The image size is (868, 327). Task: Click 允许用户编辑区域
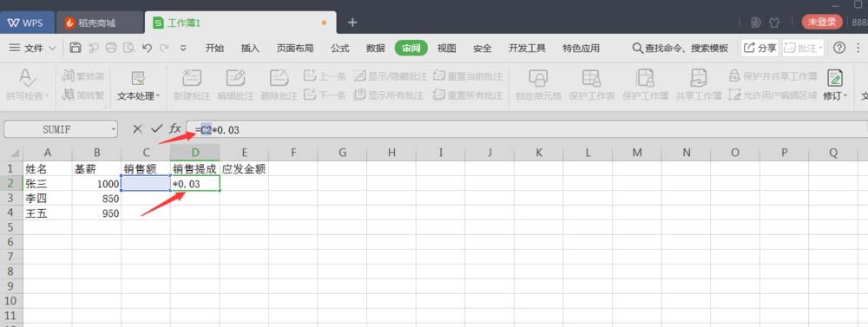click(x=773, y=95)
